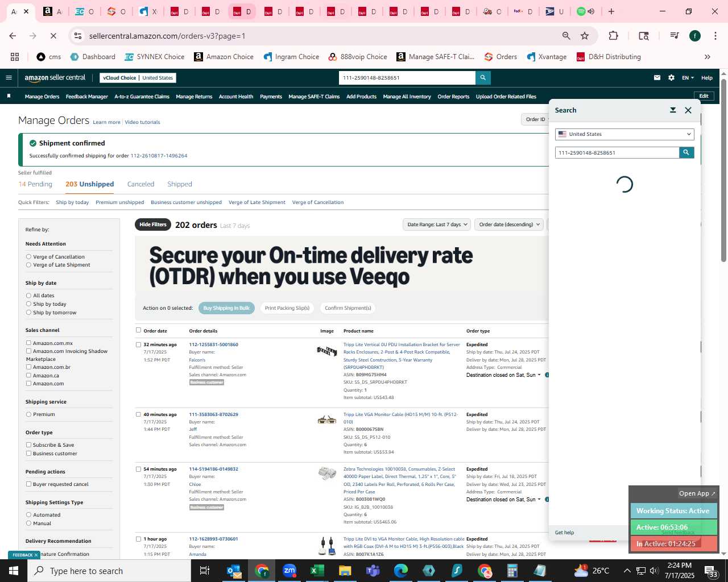The width and height of the screenshot is (728, 582).
Task: Bookmark this page with the star icon
Action: pyautogui.click(x=585, y=36)
